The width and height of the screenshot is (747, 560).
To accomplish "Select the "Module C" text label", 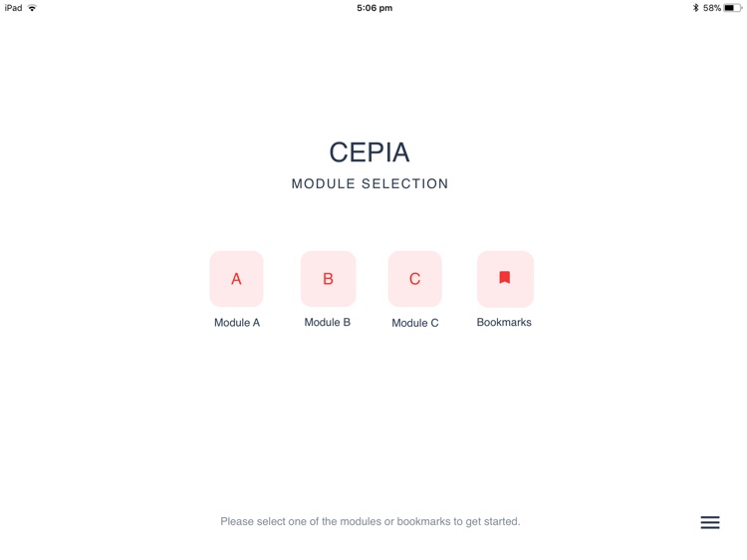I will [415, 323].
